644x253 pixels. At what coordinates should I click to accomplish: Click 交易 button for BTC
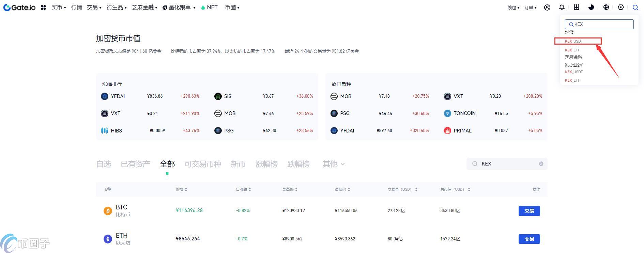(x=529, y=211)
